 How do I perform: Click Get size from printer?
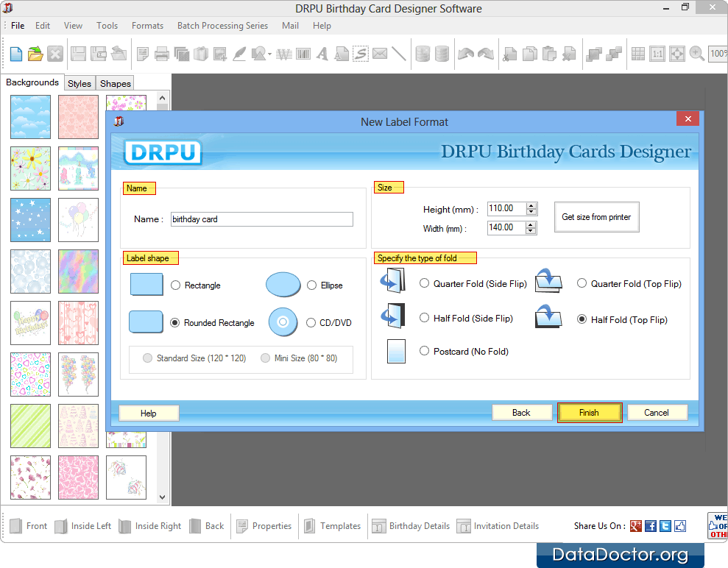pyautogui.click(x=597, y=217)
